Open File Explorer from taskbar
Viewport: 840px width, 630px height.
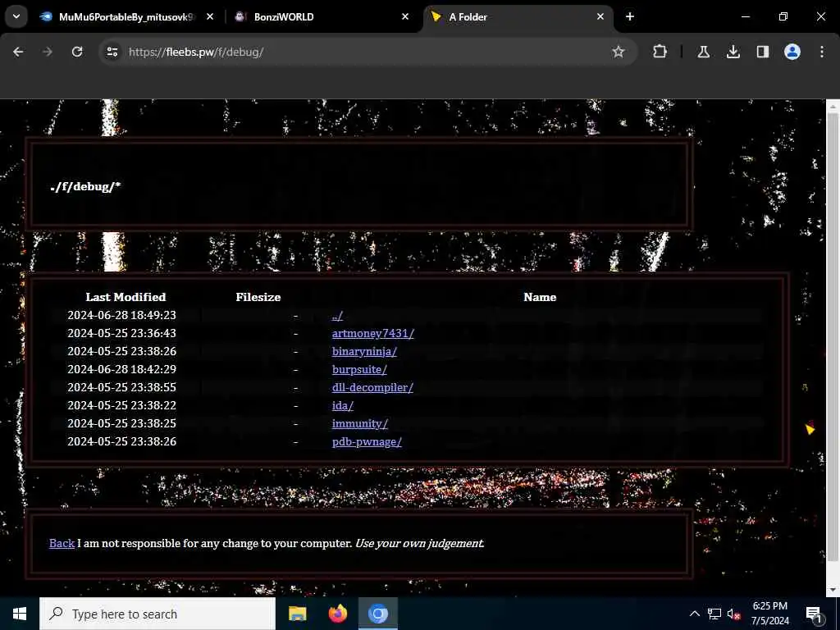(x=297, y=614)
